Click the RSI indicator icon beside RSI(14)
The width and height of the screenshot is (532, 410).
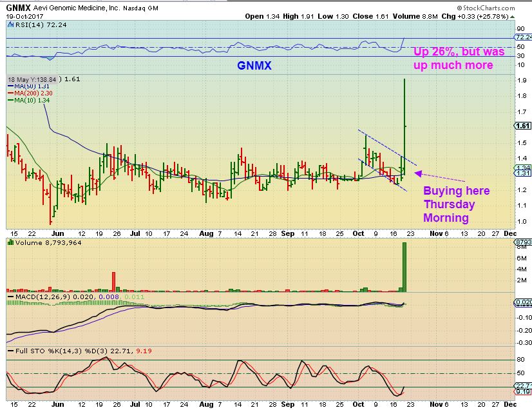(10, 24)
